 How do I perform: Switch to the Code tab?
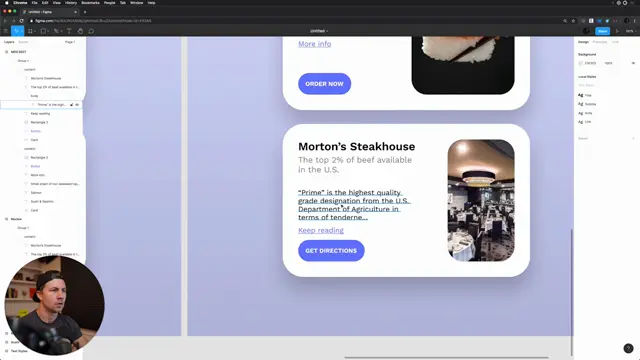(615, 42)
